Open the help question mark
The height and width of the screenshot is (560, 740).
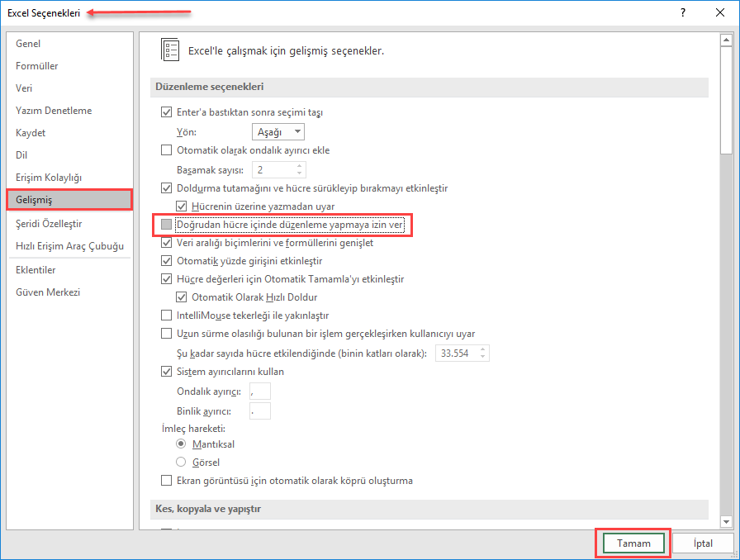[x=683, y=12]
